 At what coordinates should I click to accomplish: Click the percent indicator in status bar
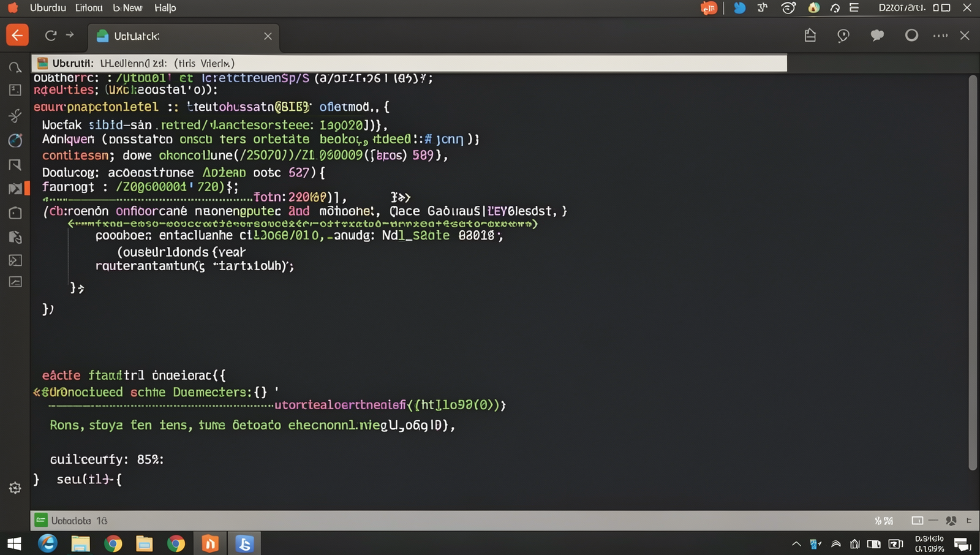pyautogui.click(x=884, y=521)
